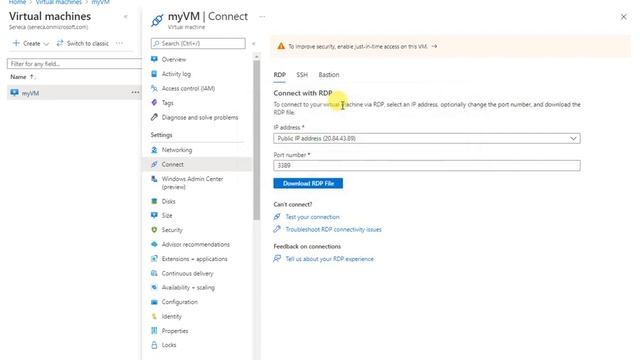Select the Locks padlock icon
The image size is (640, 360).
tap(154, 345)
